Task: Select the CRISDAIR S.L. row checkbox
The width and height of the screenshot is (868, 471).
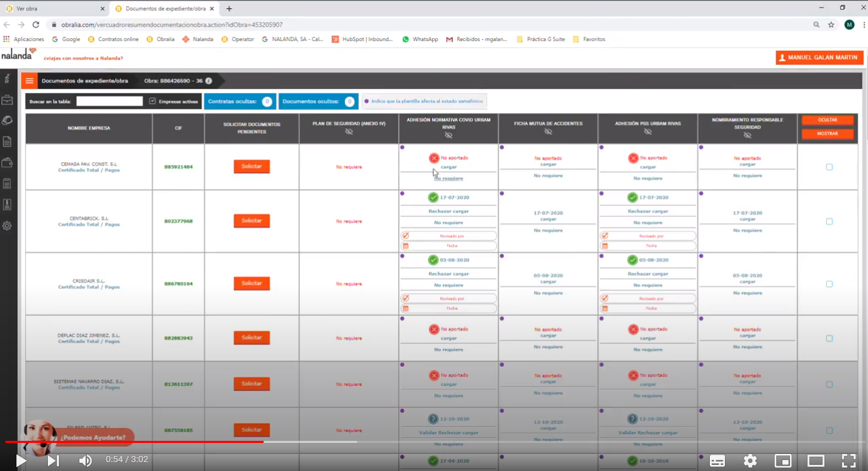Action: (829, 284)
